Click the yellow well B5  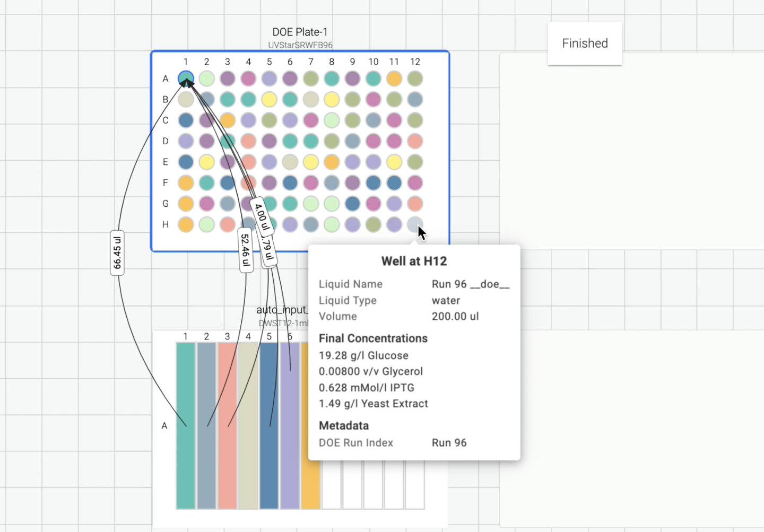(x=269, y=99)
